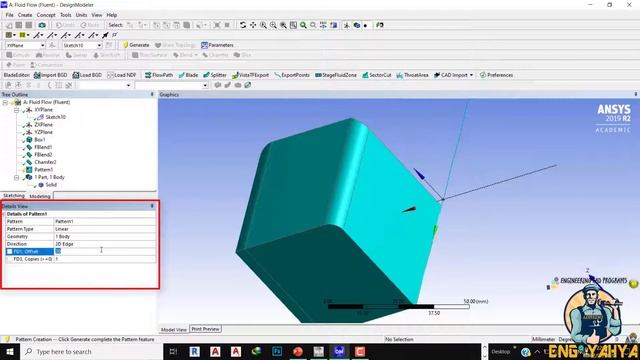Click the taskbar search box
This screenshot has height=360, width=640.
click(x=91, y=351)
